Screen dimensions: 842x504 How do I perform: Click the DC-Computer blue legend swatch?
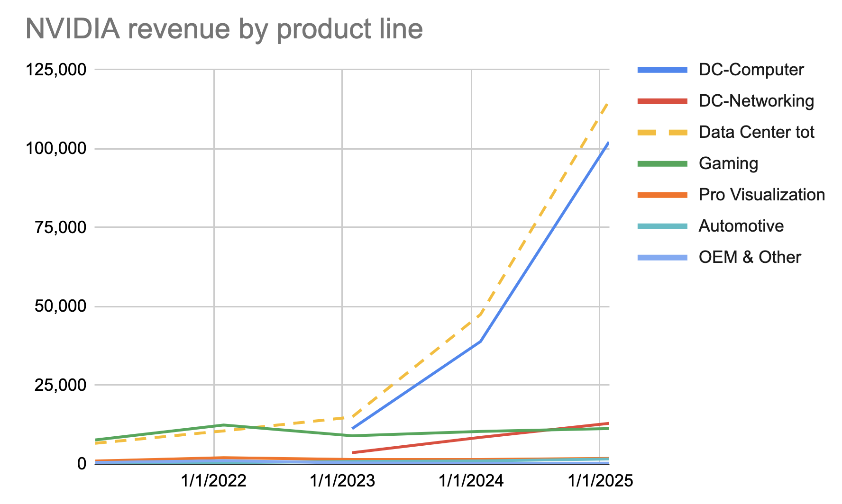pos(662,70)
